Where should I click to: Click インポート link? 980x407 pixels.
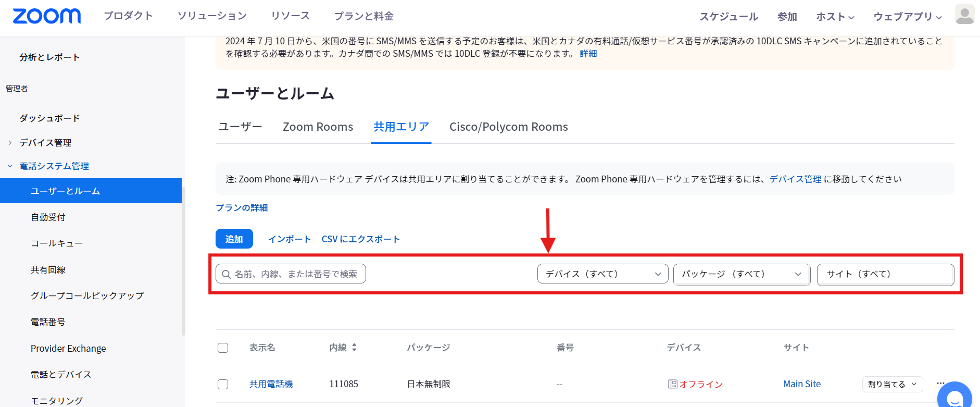pos(290,239)
